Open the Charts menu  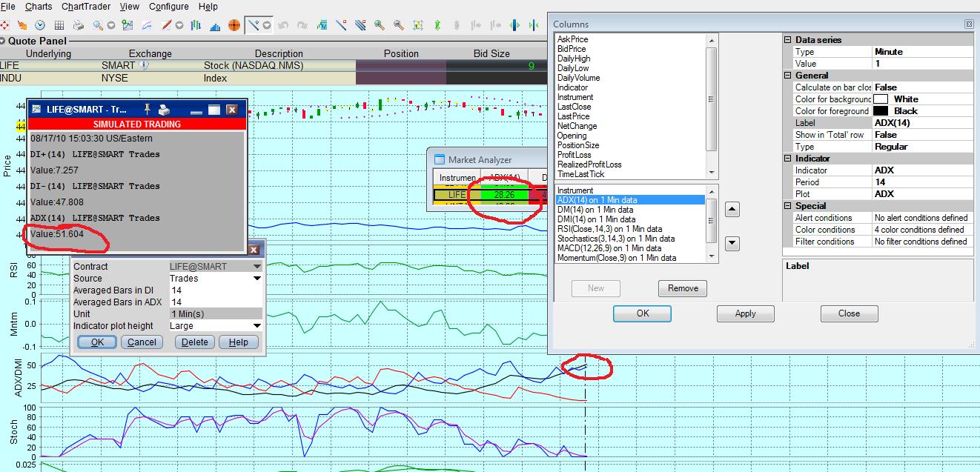point(39,6)
